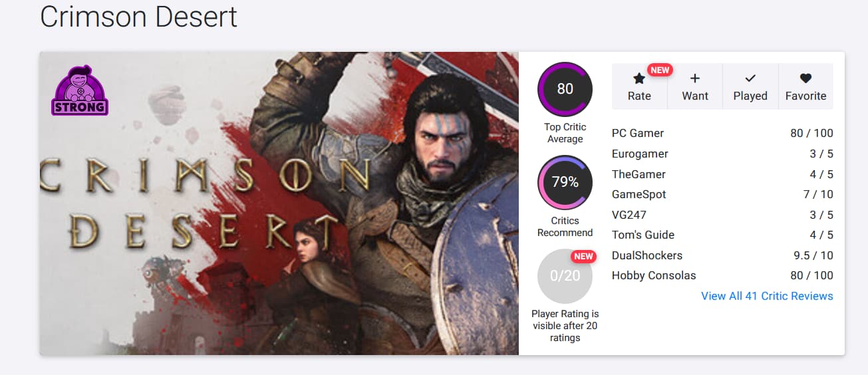868x375 pixels.
Task: Click the Crimson Desert page title
Action: 138,17
